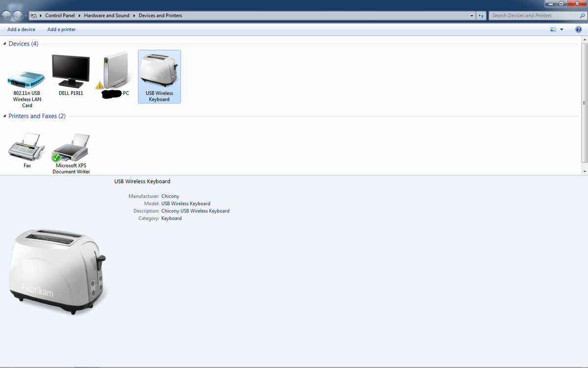The height and width of the screenshot is (368, 588).
Task: Open the Help question mark icon
Action: click(x=578, y=29)
